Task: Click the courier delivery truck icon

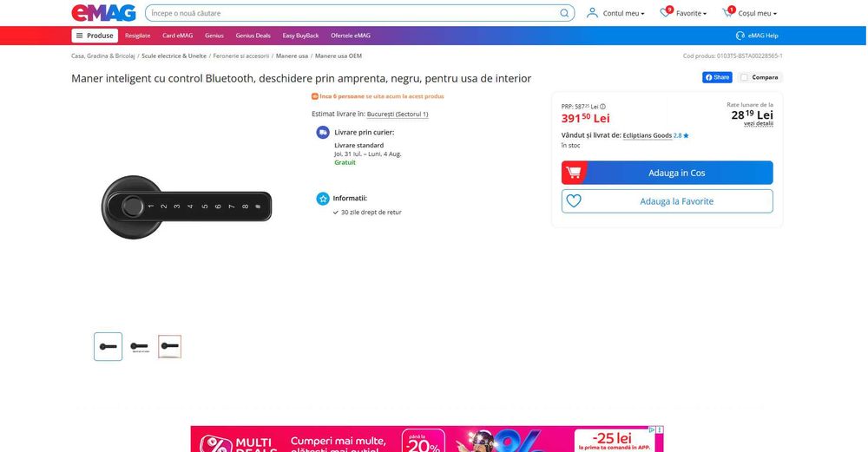Action: (x=323, y=132)
